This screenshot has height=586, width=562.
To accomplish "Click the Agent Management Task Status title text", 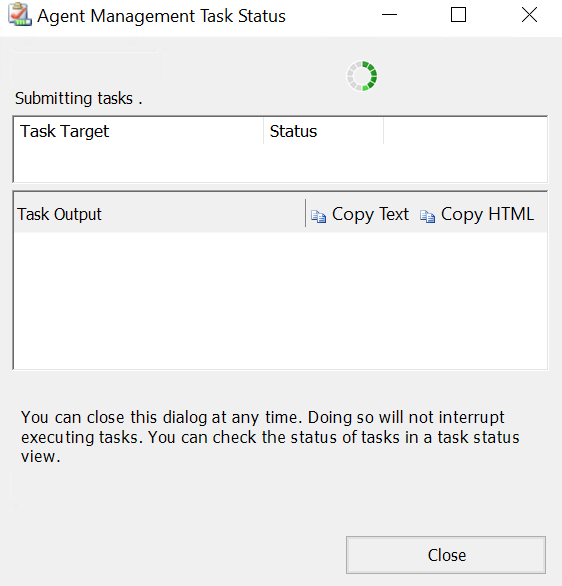I will [x=161, y=16].
